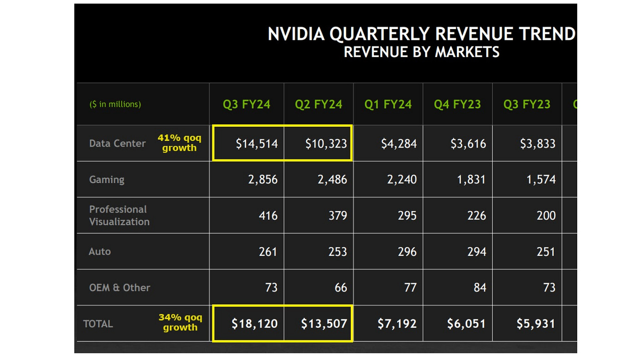644x356 pixels.
Task: Click the $6,051 total value
Action: click(x=467, y=324)
